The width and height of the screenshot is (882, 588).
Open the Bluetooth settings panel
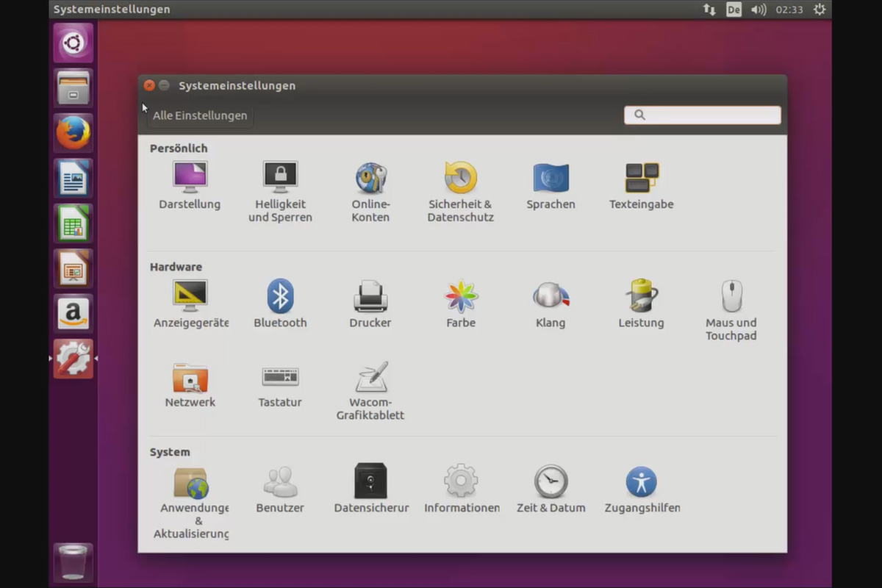[x=280, y=296]
